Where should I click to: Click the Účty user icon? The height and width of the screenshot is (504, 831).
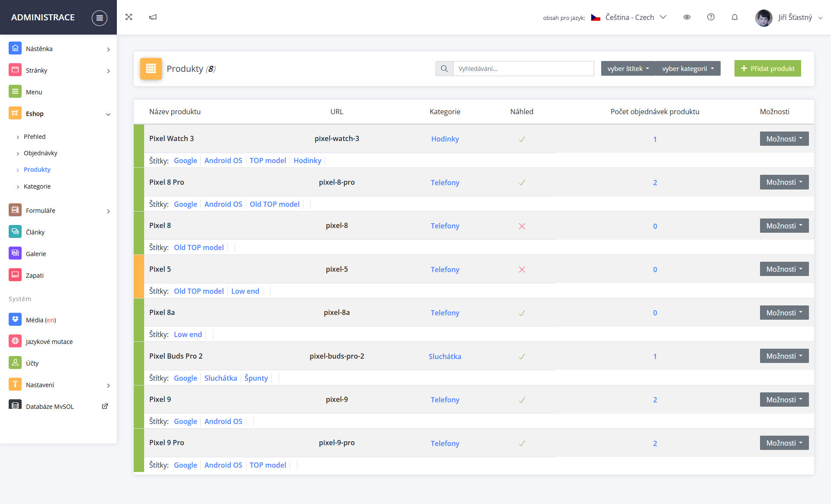15,363
